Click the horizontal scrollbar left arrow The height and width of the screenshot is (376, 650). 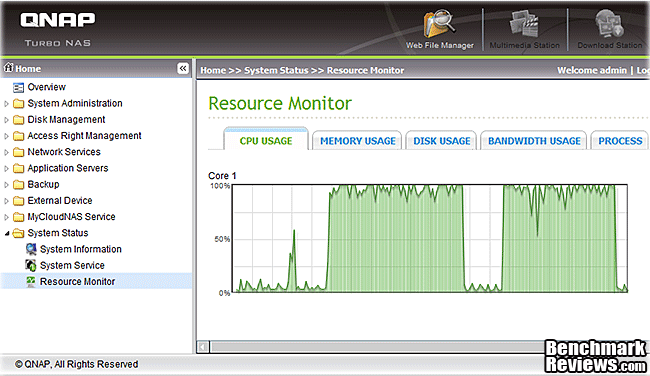pyautogui.click(x=203, y=347)
